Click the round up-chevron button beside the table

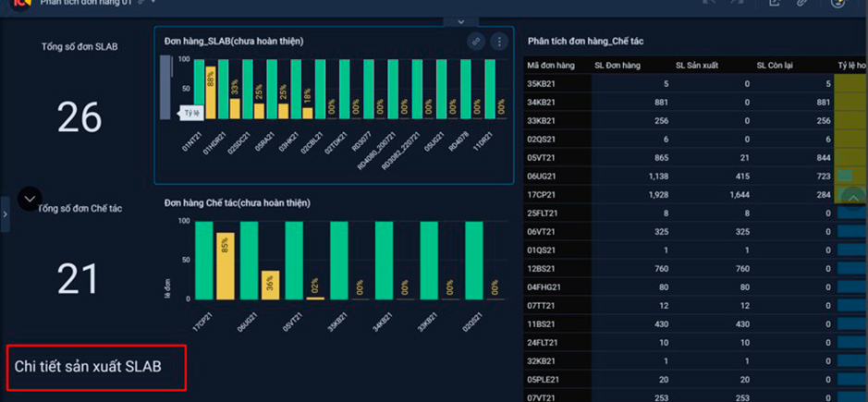(x=853, y=199)
